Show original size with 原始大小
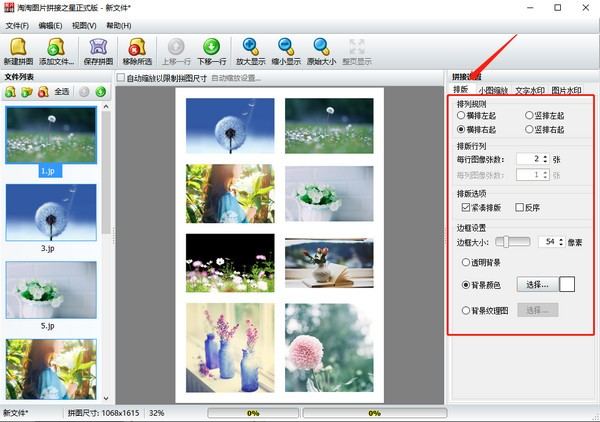Screen dimensions: 600x422 click(x=321, y=51)
